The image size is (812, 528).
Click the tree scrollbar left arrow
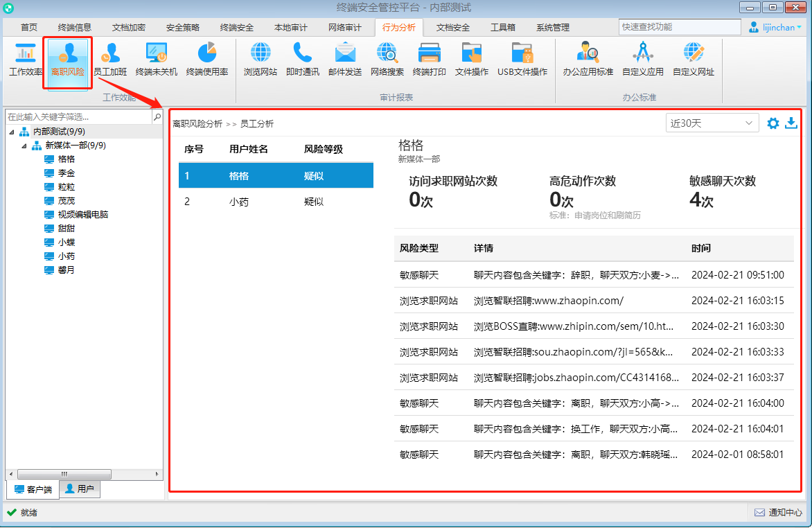tap(11, 473)
